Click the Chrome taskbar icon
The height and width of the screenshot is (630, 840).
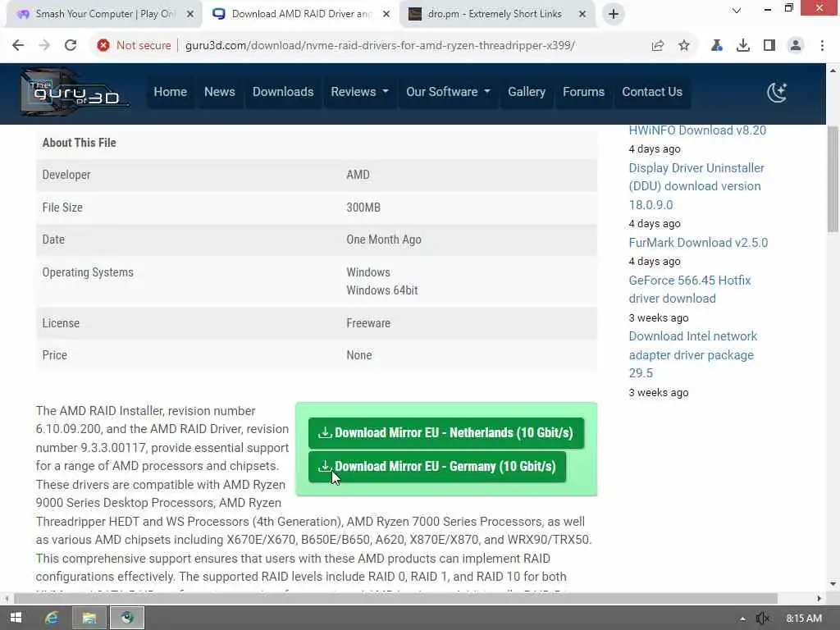[x=127, y=619]
